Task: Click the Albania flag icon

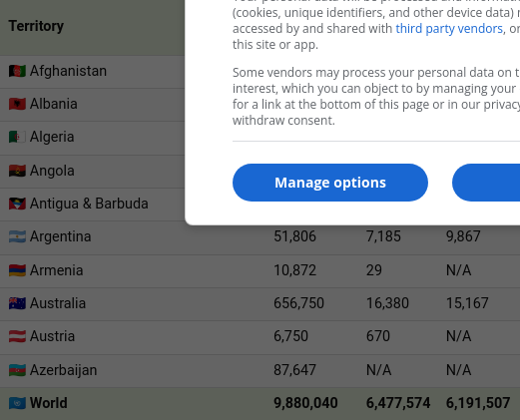Action: (17, 104)
